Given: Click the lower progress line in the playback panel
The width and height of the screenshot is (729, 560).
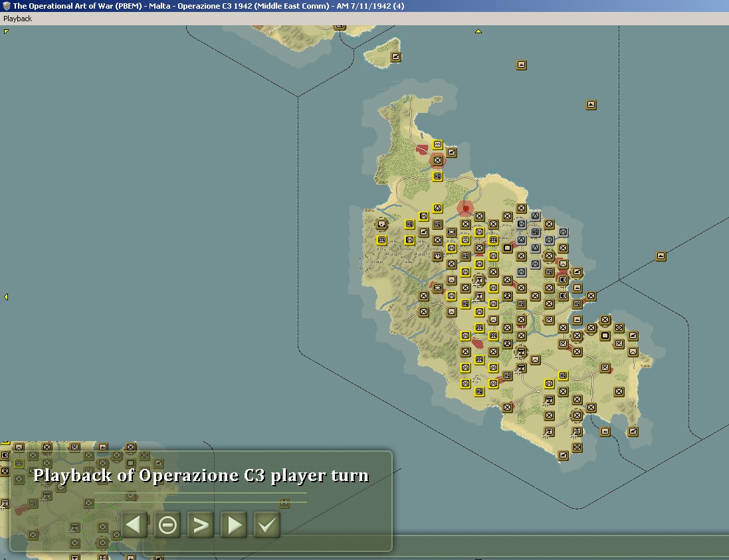Looking at the screenshot, I should [201, 502].
